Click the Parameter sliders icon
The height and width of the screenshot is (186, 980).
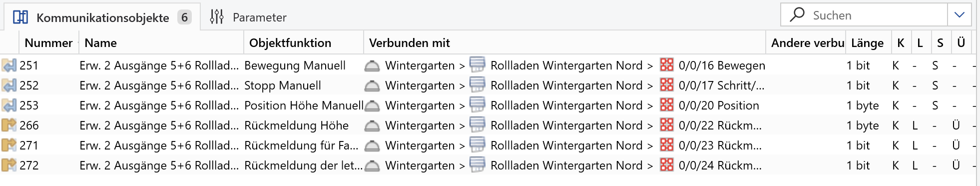click(216, 17)
